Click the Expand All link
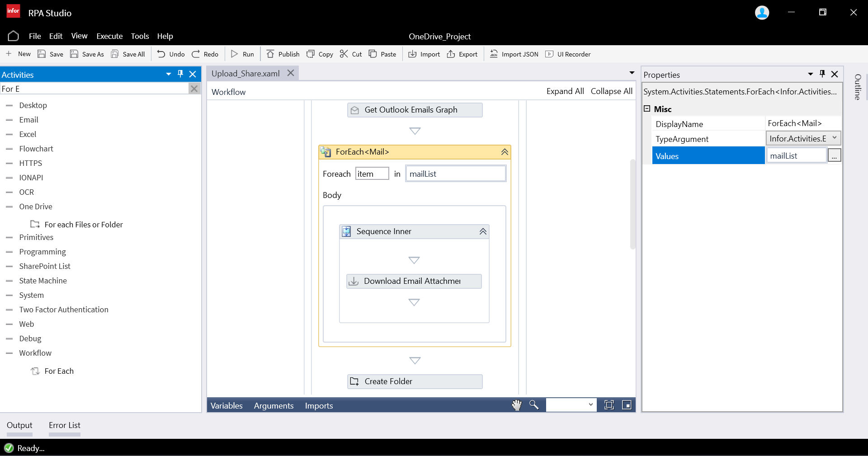Viewport: 868px width, 456px height. [x=565, y=91]
